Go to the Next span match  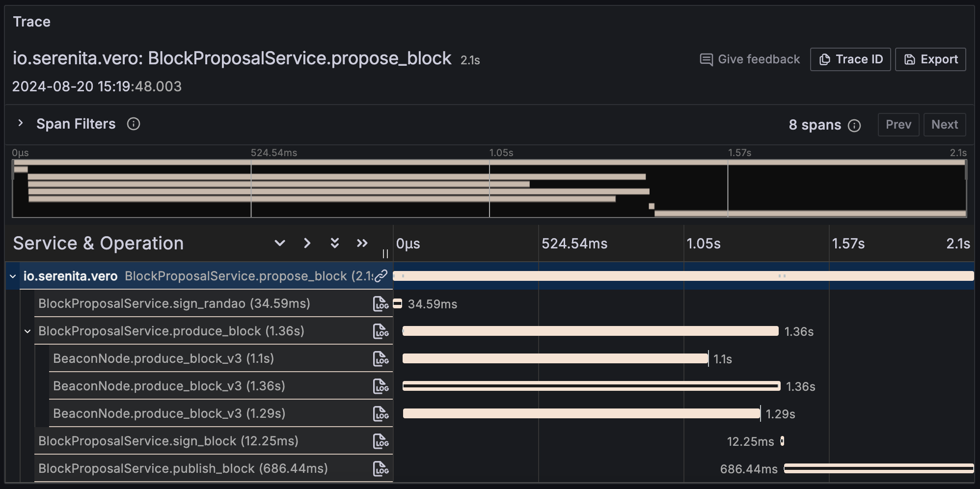coord(945,125)
